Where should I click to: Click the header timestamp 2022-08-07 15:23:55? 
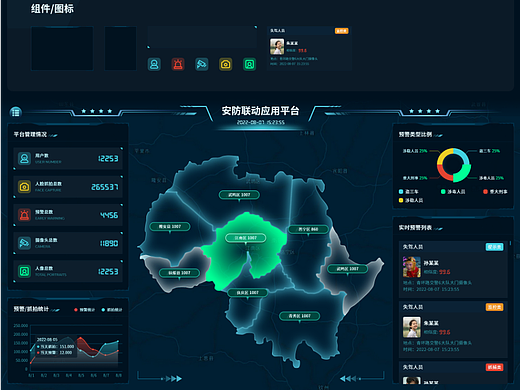261,122
